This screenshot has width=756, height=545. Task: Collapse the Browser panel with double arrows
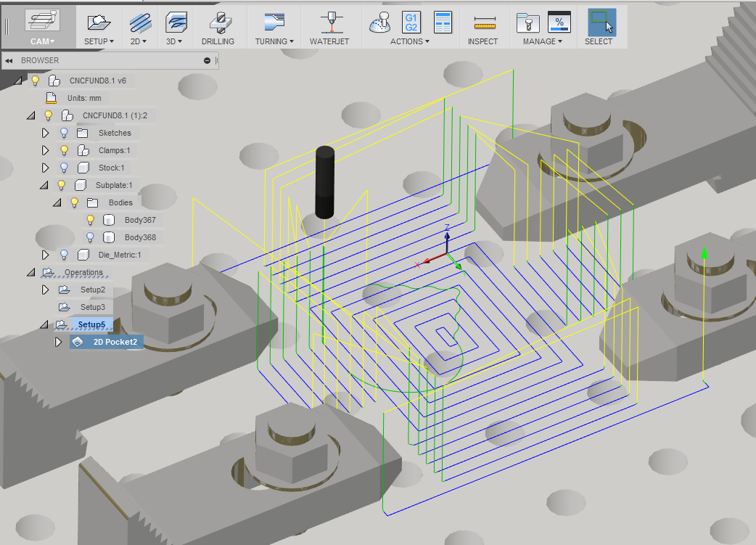(9, 61)
